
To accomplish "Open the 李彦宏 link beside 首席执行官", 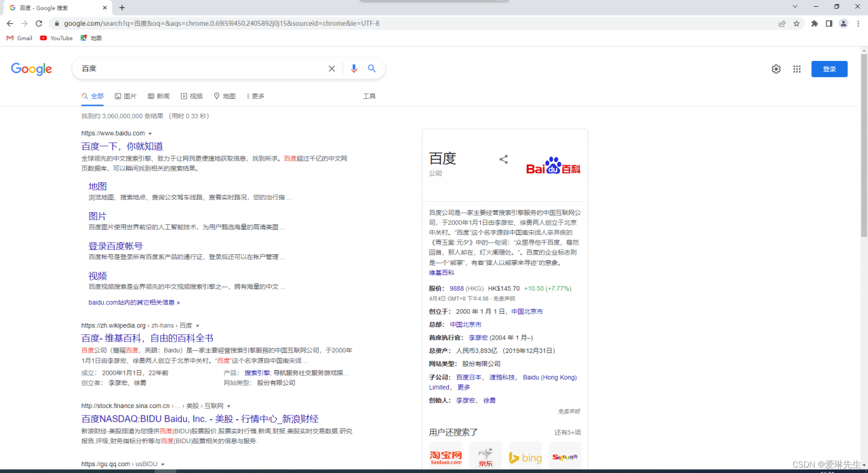I will tap(478, 337).
